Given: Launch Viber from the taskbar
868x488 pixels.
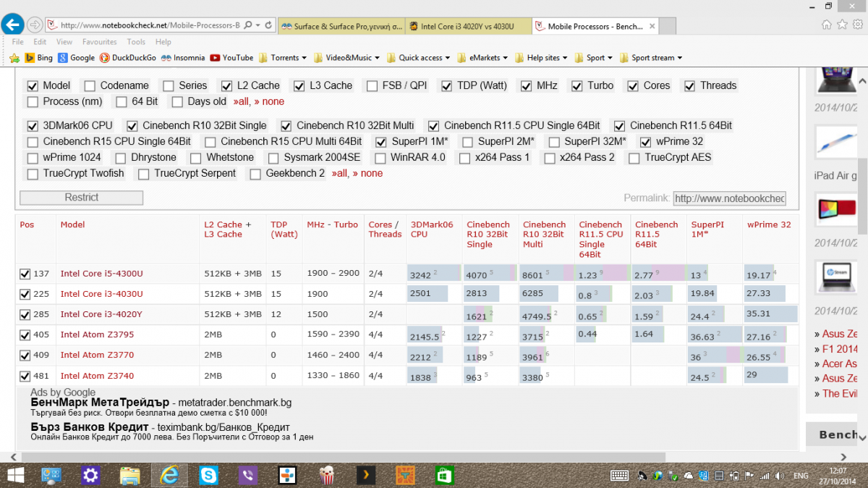Looking at the screenshot, I should [248, 476].
